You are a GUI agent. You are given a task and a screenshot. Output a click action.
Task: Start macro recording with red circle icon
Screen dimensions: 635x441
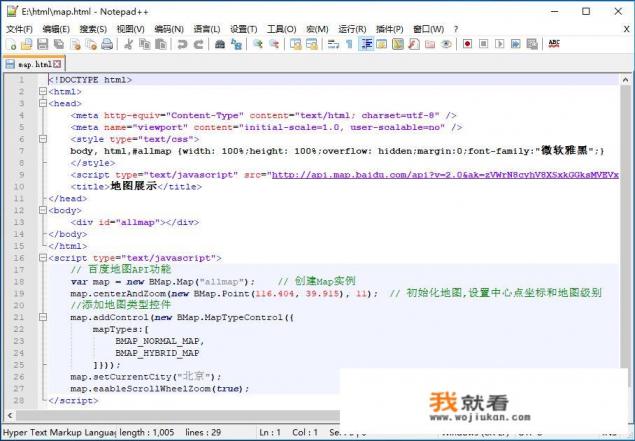click(x=468, y=44)
